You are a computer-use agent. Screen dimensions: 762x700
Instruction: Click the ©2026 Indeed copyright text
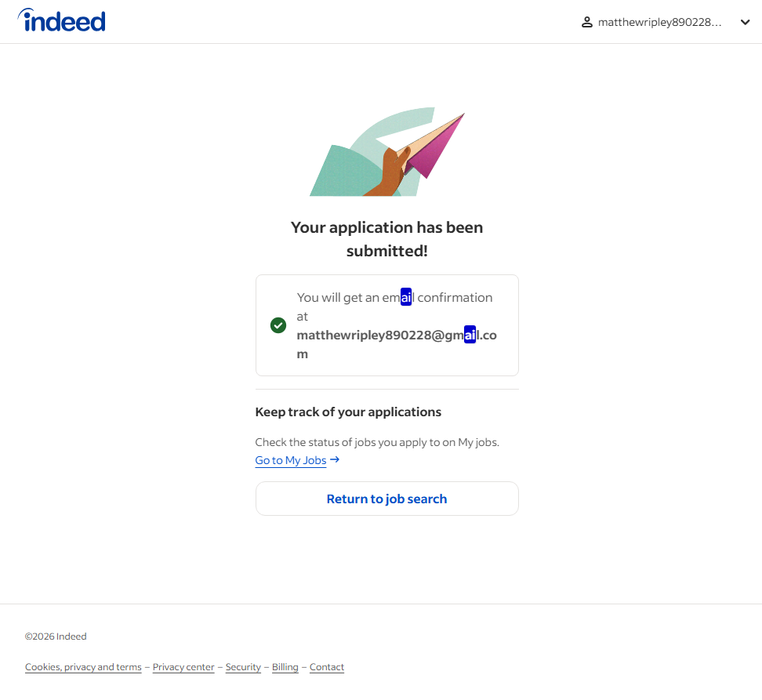click(56, 637)
